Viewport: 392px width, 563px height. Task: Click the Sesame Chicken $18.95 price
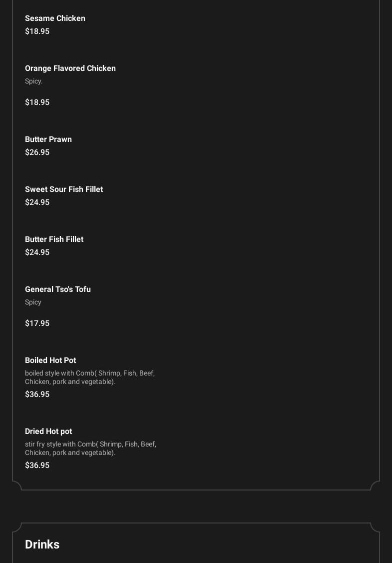click(37, 31)
